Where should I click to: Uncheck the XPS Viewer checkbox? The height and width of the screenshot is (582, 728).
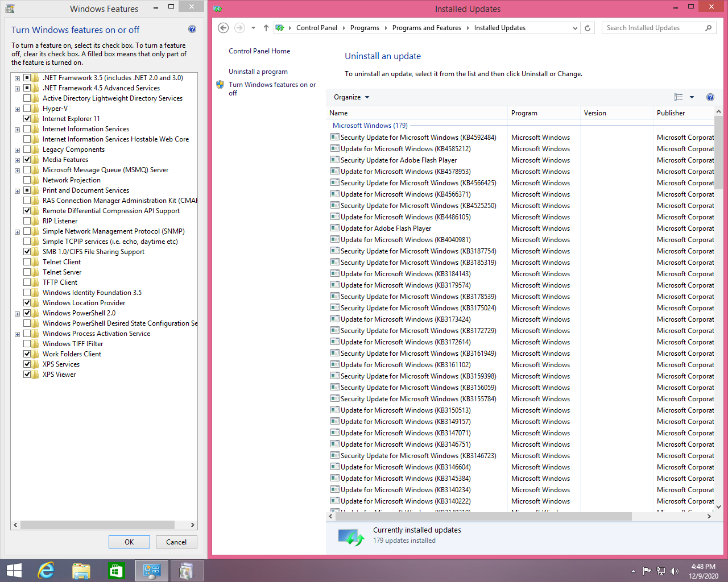pyautogui.click(x=27, y=375)
